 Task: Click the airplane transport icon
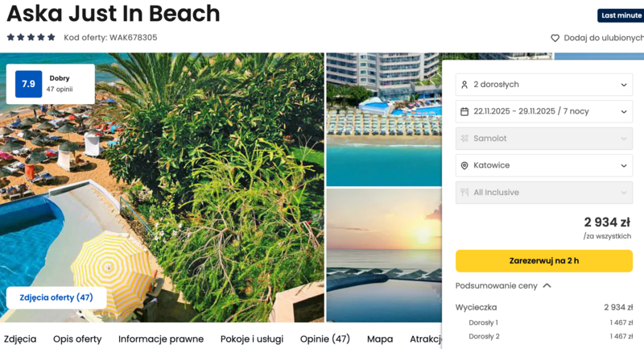point(464,139)
